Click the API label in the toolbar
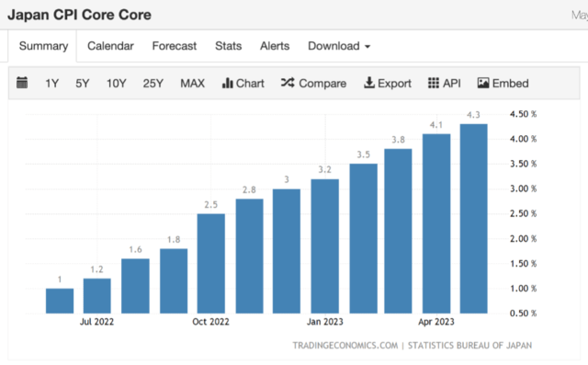Image resolution: width=588 pixels, height=365 pixels. coord(451,84)
